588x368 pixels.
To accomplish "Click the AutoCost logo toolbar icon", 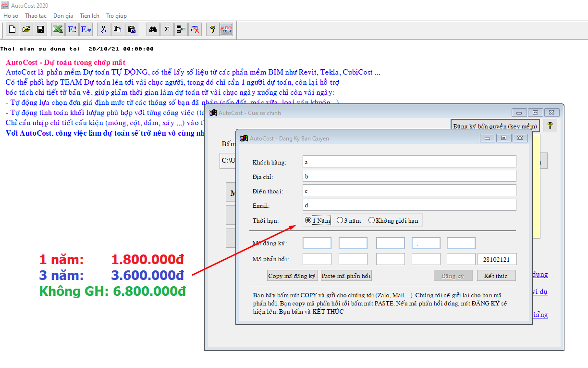I will pos(226,29).
